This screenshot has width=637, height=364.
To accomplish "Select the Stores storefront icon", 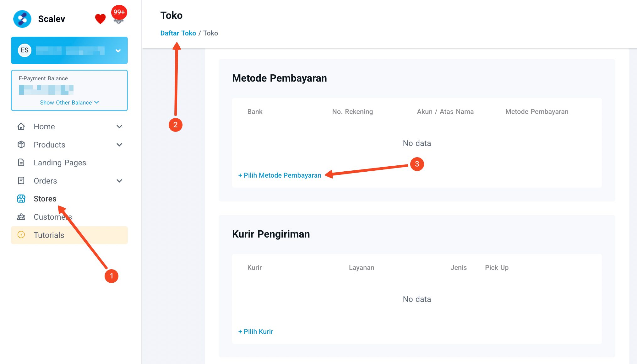I will tap(21, 199).
